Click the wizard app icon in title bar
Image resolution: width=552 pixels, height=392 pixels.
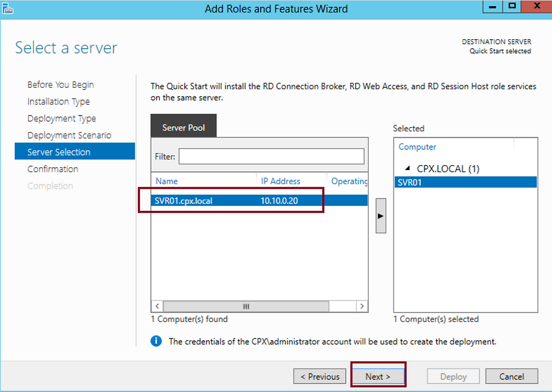pos(7,8)
